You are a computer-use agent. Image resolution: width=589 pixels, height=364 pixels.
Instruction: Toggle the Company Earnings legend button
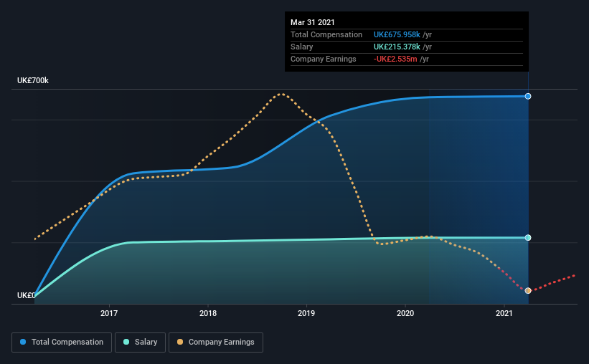pos(216,343)
